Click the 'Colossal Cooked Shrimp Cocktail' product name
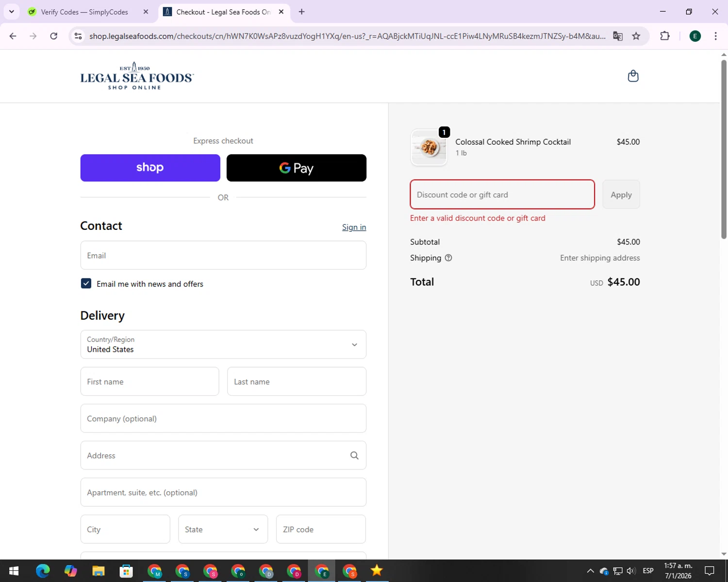Viewport: 728px width, 582px height. tap(513, 142)
